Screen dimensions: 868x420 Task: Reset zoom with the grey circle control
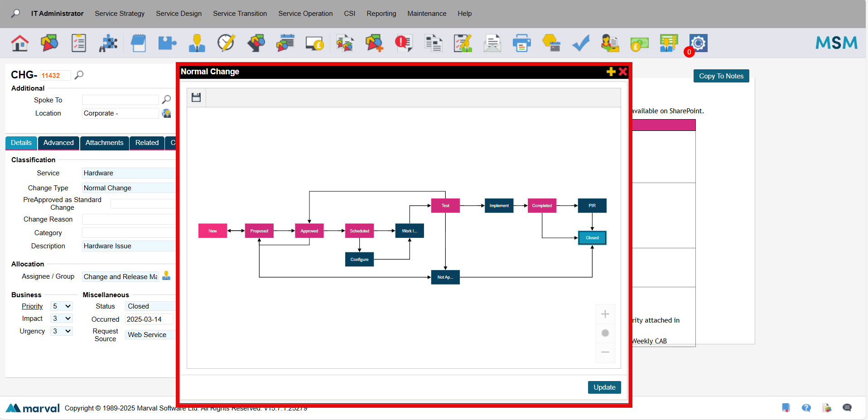point(605,333)
